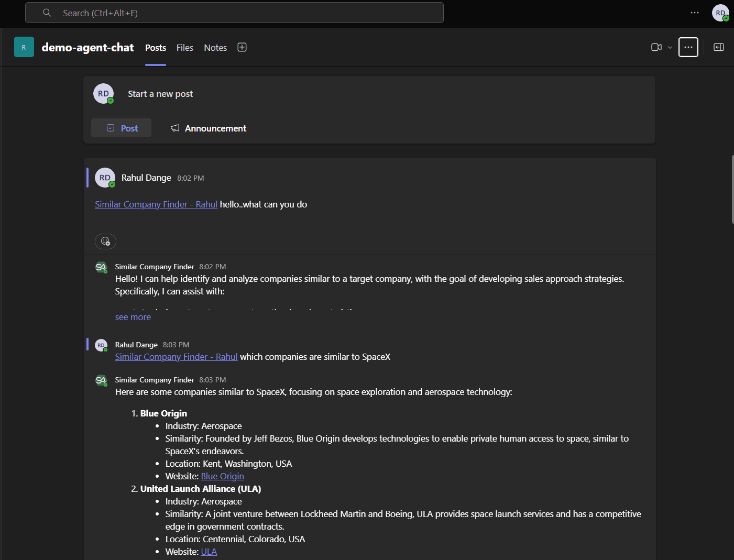This screenshot has height=560, width=734.
Task: Expand meeting options dropdown arrow
Action: (670, 47)
